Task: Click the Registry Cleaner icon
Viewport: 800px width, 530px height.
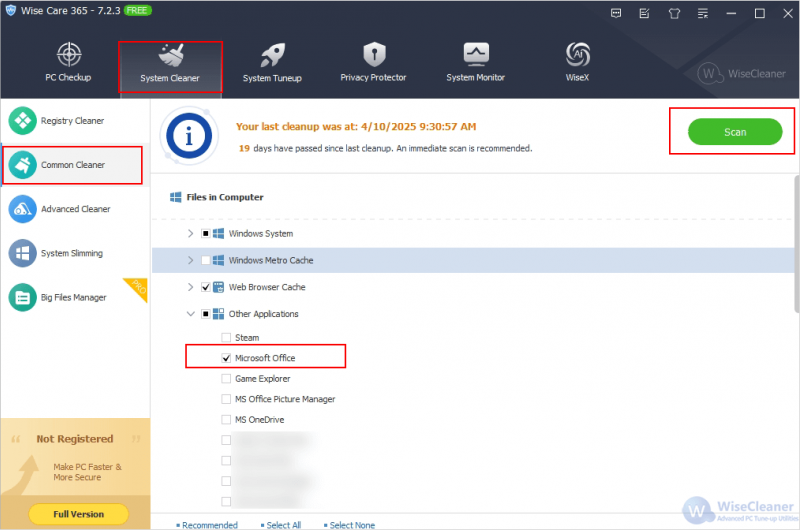Action: 22,121
